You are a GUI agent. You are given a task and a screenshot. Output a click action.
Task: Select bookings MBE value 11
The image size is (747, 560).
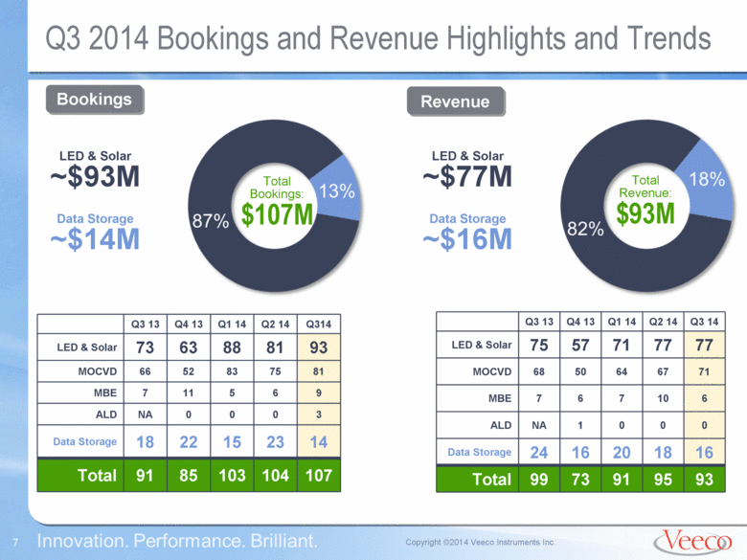(x=189, y=393)
